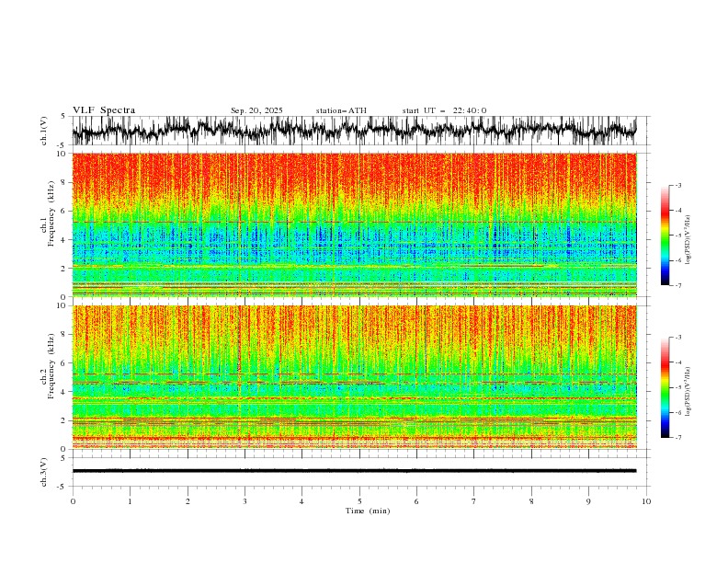The height and width of the screenshot is (563, 728).
Task: Click the "-5" tick of ch.1(V) axis
Action: click(x=63, y=145)
